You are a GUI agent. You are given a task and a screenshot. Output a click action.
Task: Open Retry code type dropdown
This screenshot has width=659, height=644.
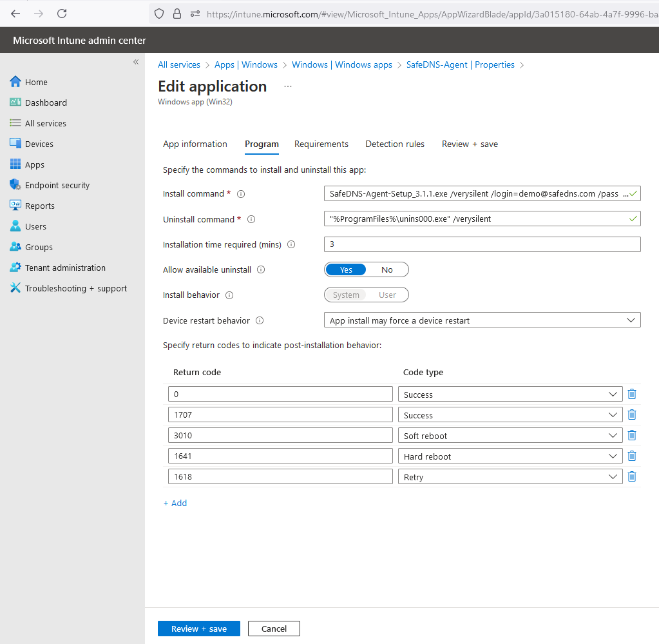(510, 476)
